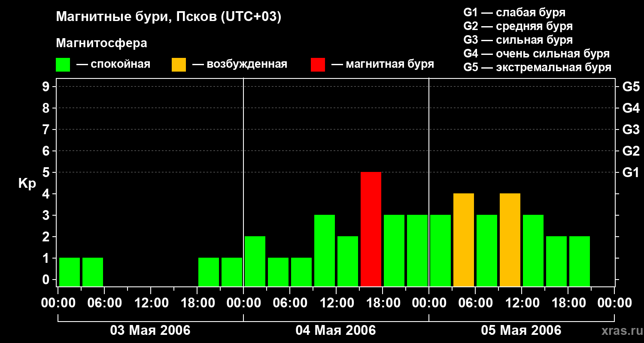Click the 'Kp' axis label
Image resolution: width=644 pixels, height=343 pixels.
pos(27,184)
